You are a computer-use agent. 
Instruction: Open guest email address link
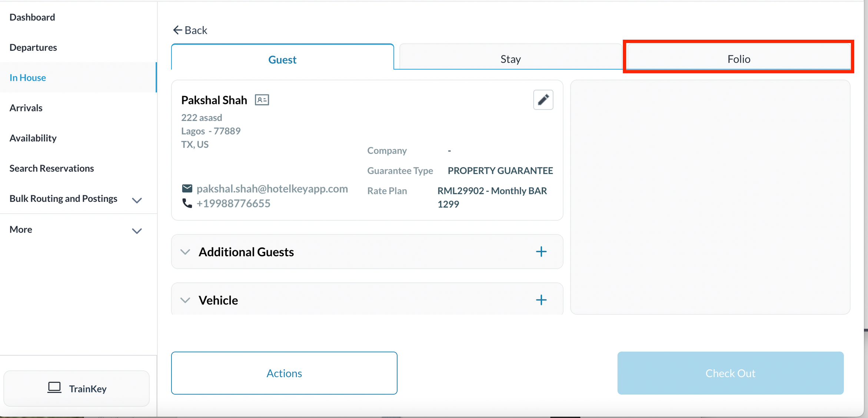coord(272,188)
